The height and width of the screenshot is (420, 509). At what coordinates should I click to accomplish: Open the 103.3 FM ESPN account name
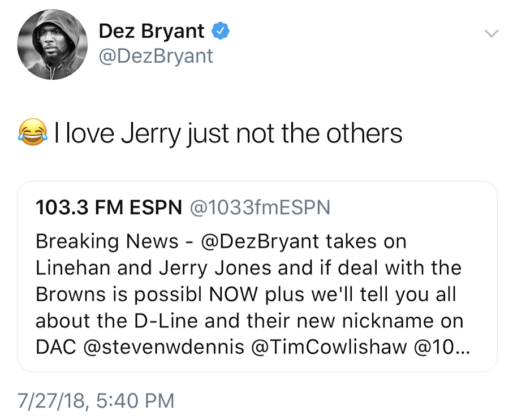[109, 208]
